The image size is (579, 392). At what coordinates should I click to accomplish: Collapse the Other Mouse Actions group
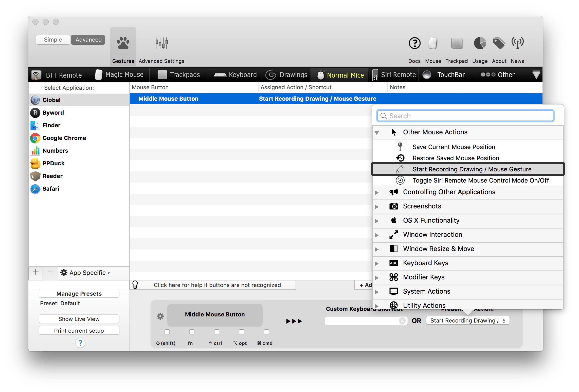tap(377, 133)
